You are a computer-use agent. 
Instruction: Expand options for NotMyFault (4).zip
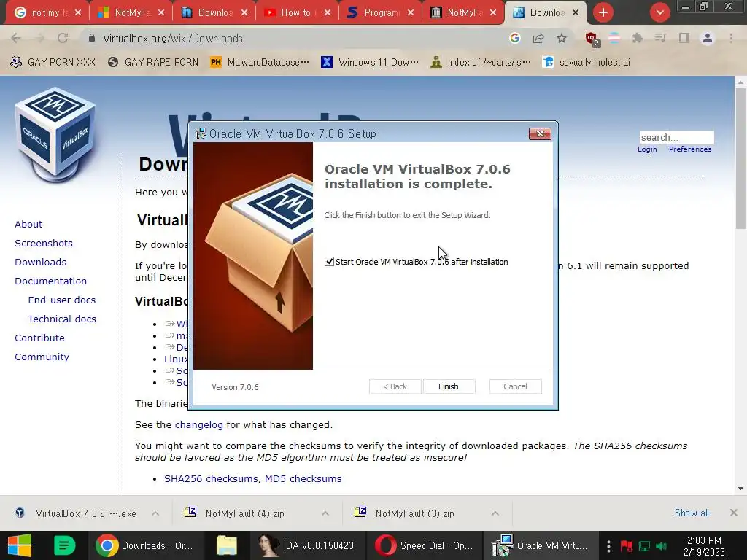coord(325,513)
